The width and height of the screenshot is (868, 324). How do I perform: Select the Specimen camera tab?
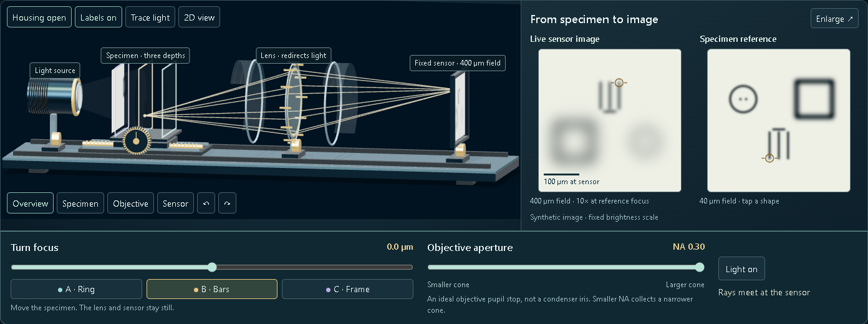pyautogui.click(x=80, y=204)
